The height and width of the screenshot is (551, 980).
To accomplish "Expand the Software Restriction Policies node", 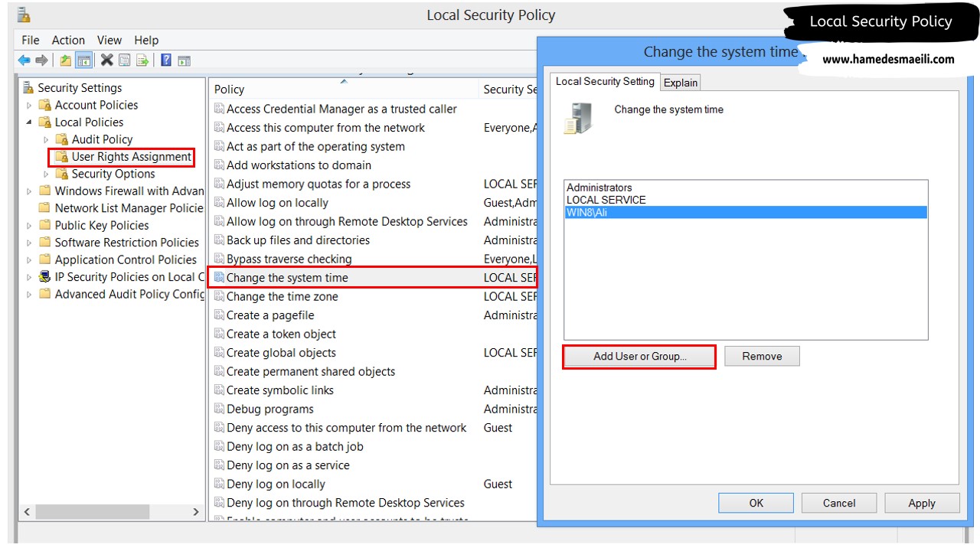I will (29, 243).
